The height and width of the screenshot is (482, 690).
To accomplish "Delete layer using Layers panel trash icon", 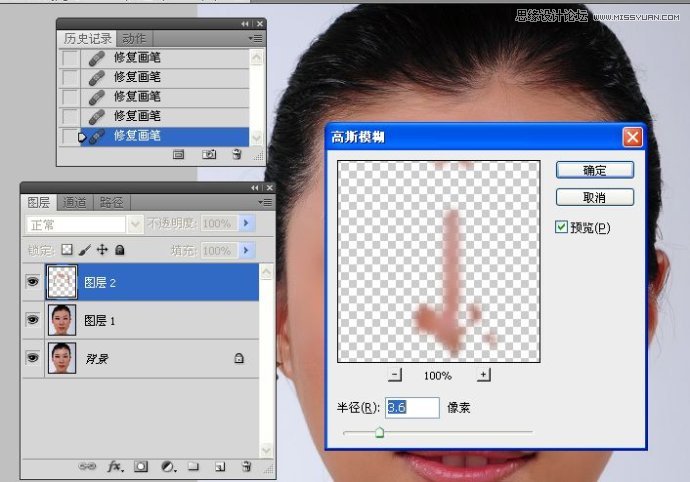I will click(x=245, y=466).
